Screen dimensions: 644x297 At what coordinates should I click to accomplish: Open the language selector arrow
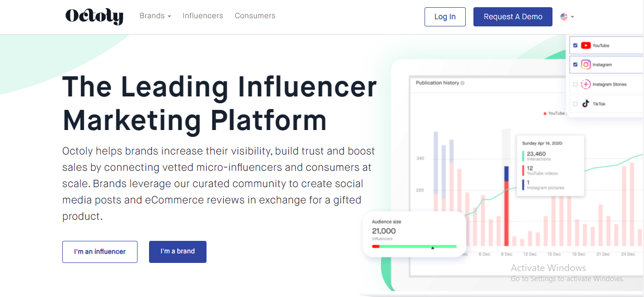(x=573, y=17)
